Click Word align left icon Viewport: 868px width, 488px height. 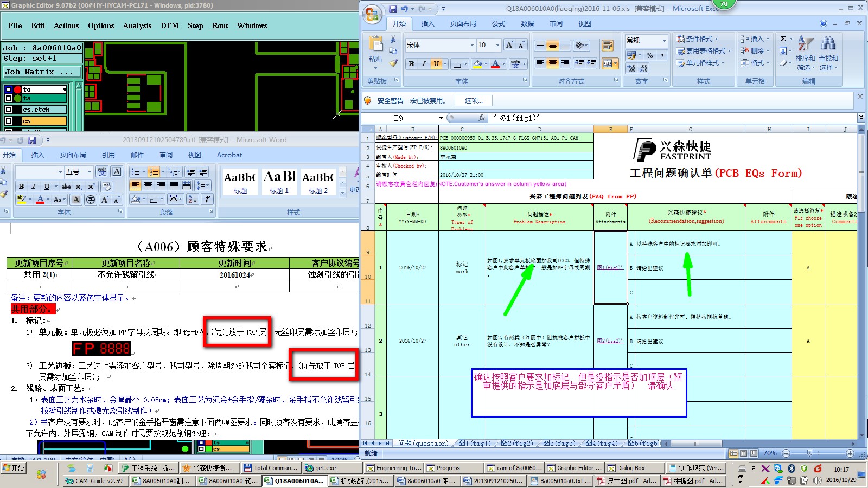(x=136, y=185)
